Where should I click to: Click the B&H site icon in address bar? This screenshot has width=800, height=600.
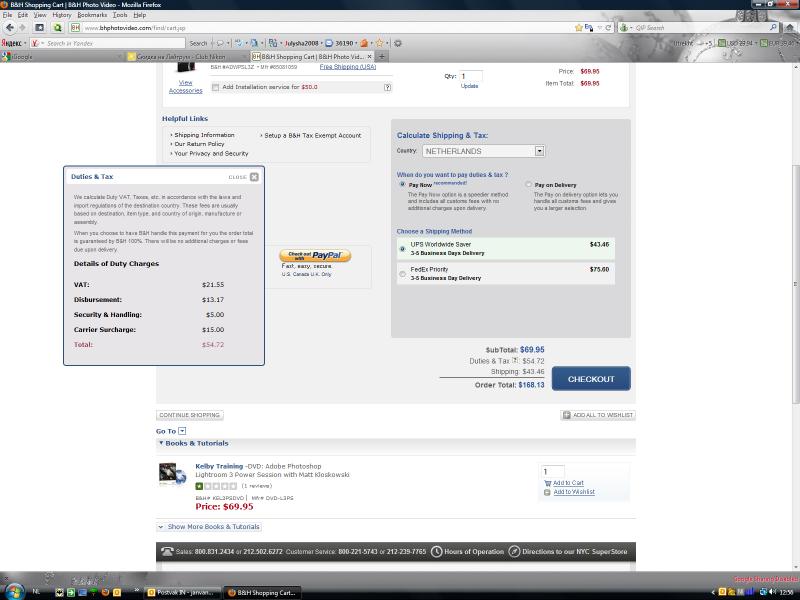(x=75, y=28)
